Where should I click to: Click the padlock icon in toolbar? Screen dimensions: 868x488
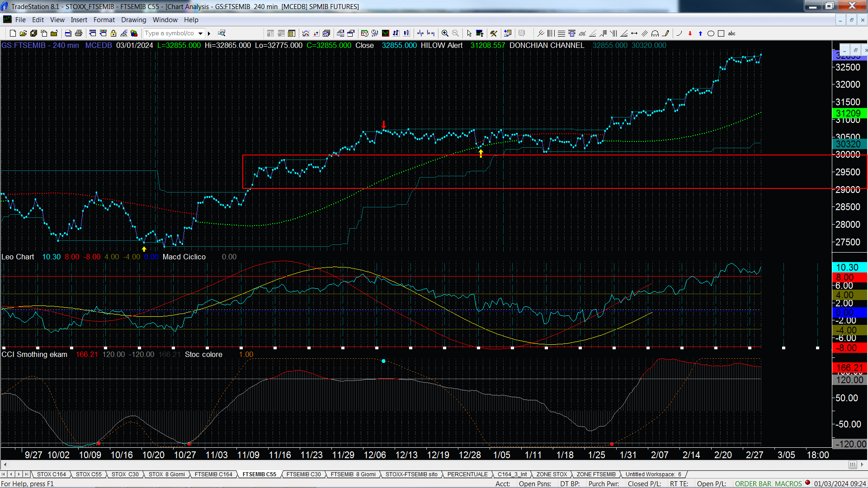coord(113,33)
